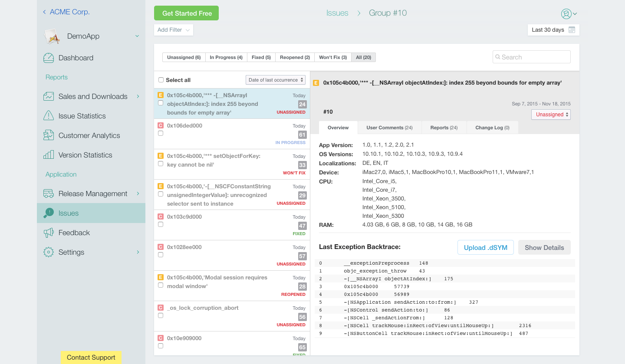Viewport: 625px width, 364px height.
Task: Click the DemoApp application icon
Action: point(52,36)
